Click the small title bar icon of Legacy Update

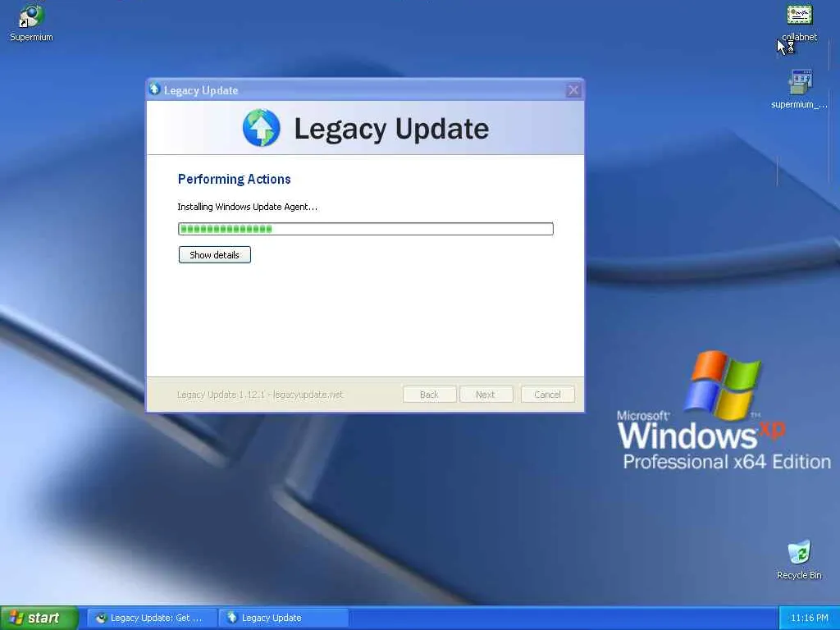tap(155, 89)
